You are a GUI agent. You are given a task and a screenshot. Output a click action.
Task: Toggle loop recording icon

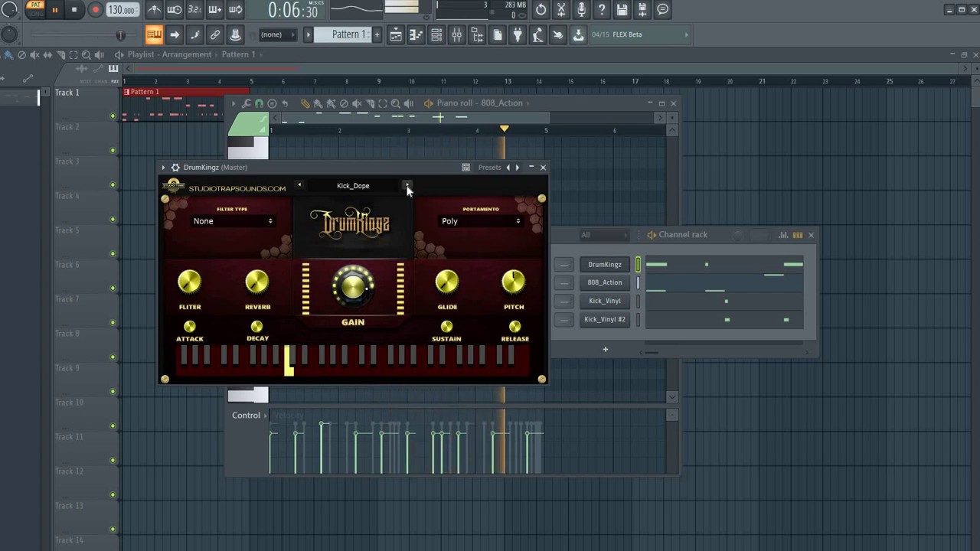[235, 10]
